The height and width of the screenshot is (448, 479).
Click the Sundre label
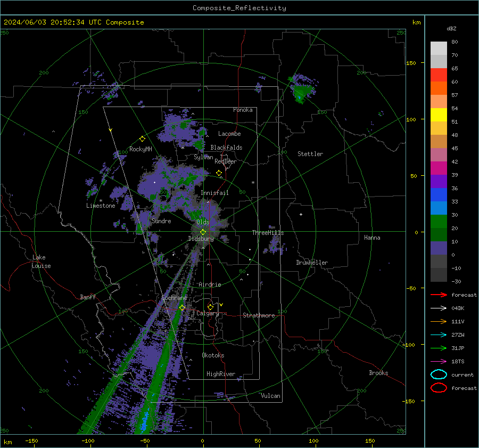161,221
